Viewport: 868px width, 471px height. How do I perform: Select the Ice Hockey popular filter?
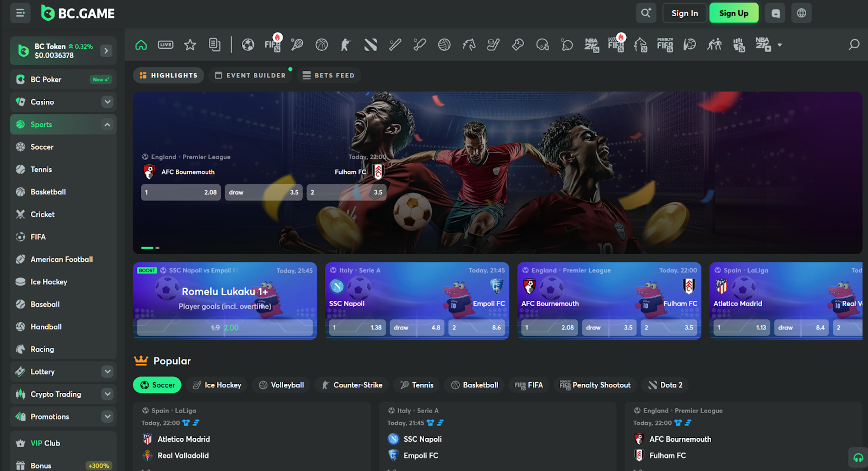tap(217, 385)
